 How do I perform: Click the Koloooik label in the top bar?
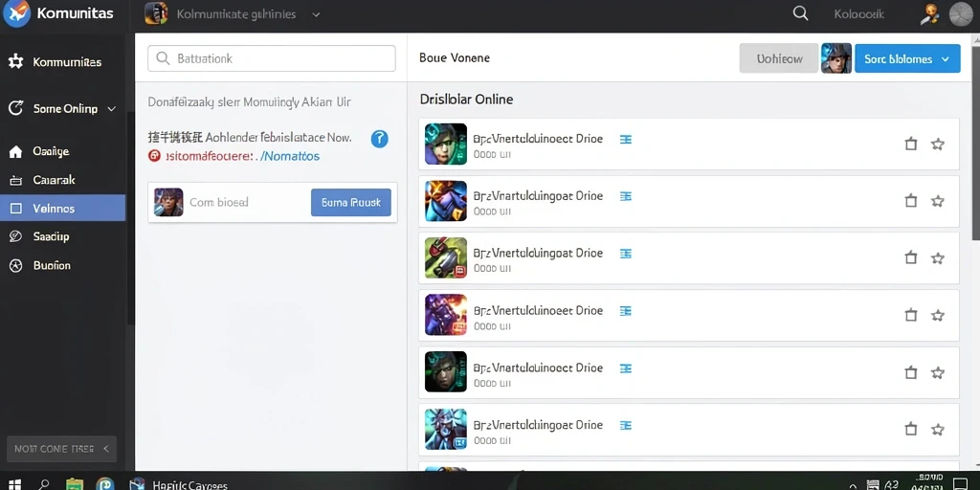858,13
